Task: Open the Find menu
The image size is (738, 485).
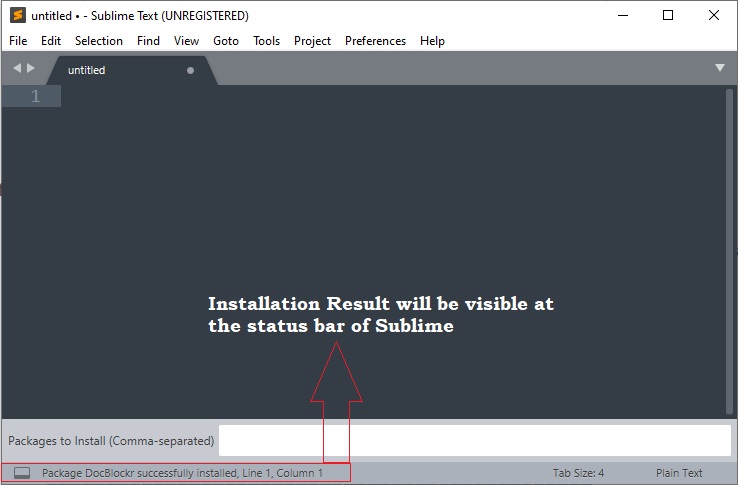Action: (148, 41)
